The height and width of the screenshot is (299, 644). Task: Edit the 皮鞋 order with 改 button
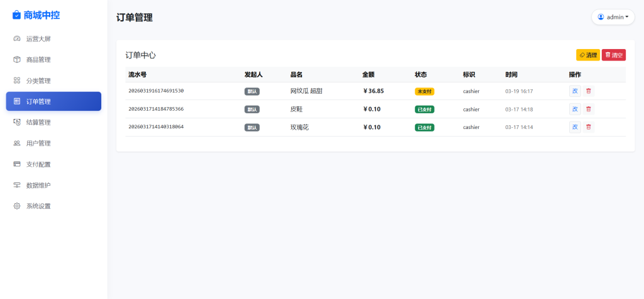coord(575,109)
